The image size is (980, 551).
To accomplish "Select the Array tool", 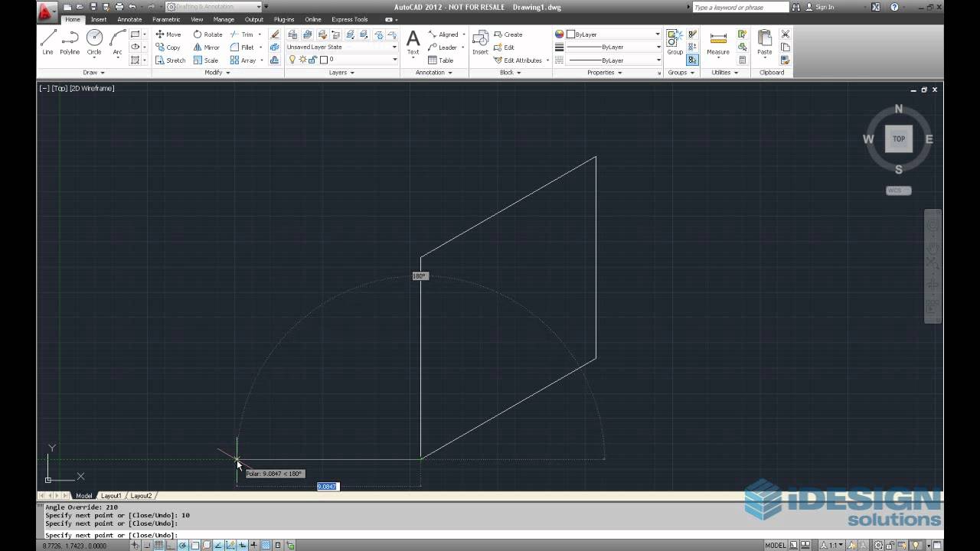I will [x=243, y=60].
